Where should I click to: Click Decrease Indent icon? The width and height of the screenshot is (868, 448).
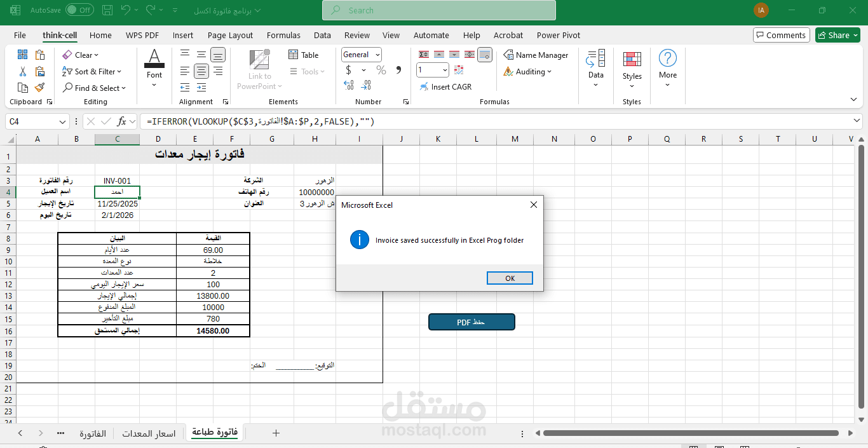[185, 87]
